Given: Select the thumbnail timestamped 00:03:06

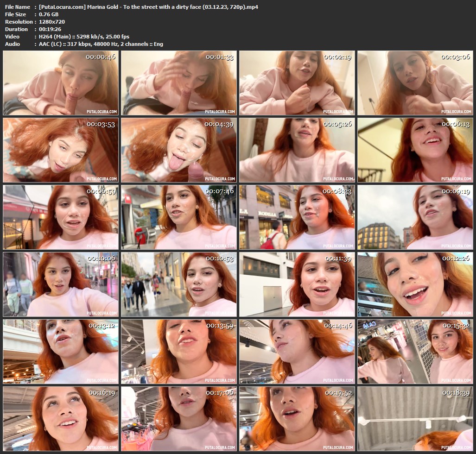Looking at the screenshot, I should point(415,83).
